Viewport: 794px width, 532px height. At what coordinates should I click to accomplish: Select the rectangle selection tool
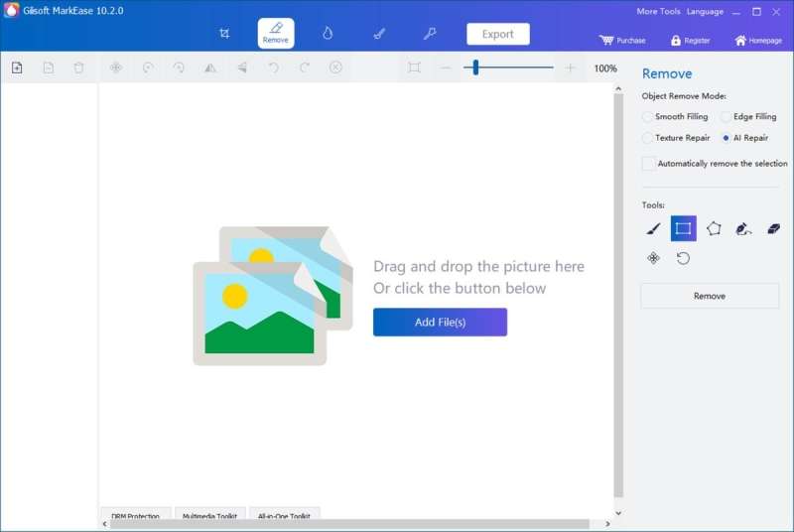coord(683,229)
